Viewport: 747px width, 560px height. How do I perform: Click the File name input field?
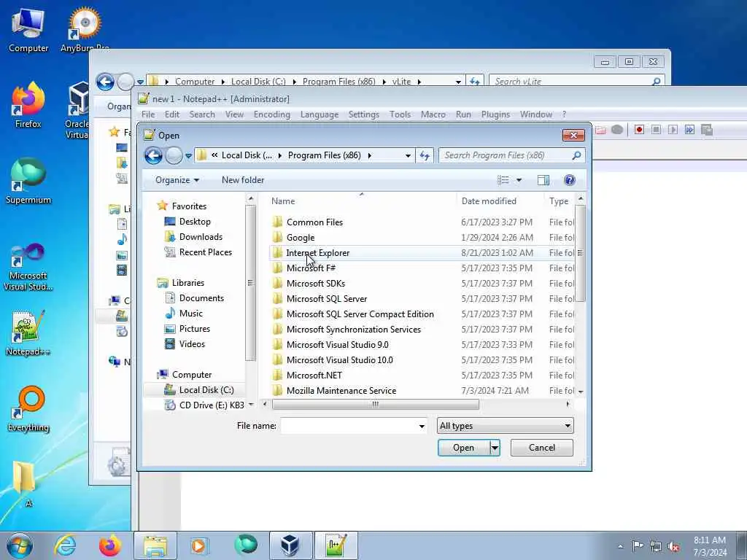point(349,426)
